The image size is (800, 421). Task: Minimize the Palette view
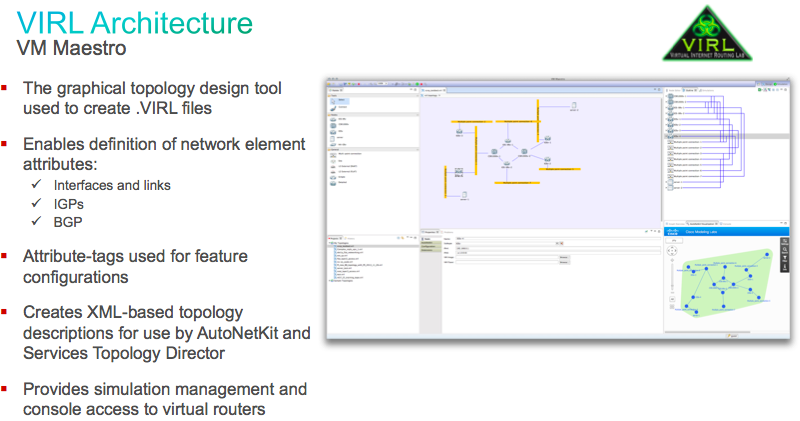[x=411, y=90]
